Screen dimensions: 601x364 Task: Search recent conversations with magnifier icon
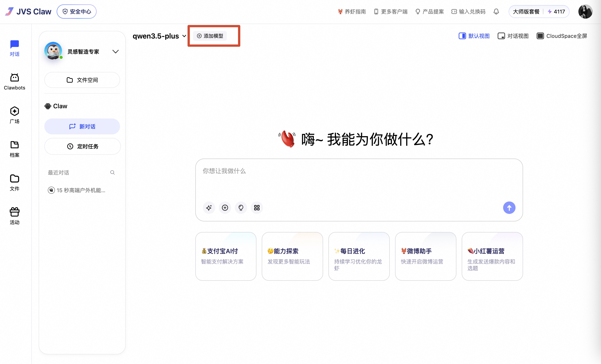[x=112, y=172]
